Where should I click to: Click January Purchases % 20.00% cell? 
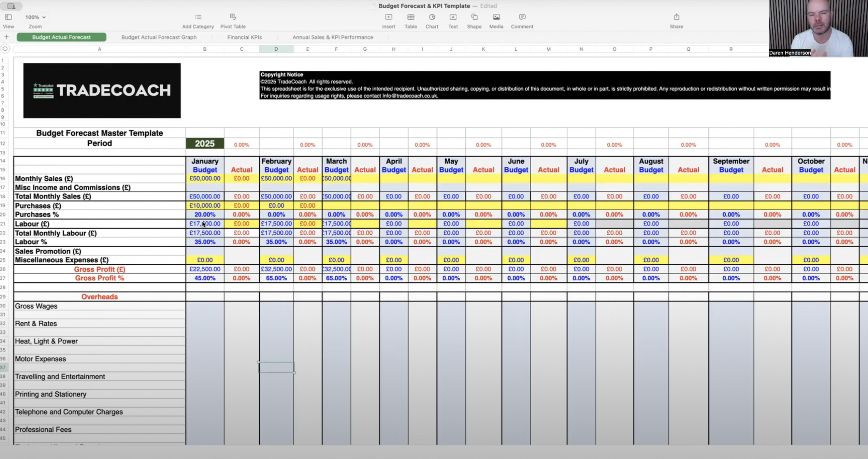tap(205, 215)
